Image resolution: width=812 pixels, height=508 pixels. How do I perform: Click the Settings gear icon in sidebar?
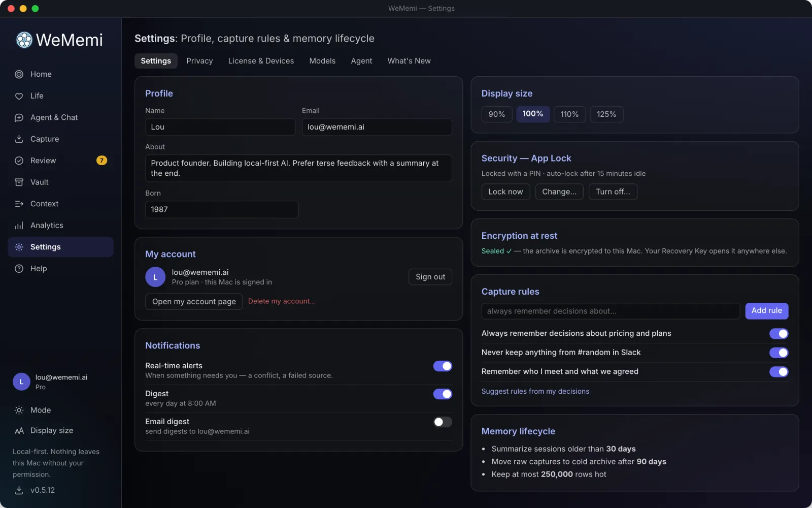click(x=19, y=247)
